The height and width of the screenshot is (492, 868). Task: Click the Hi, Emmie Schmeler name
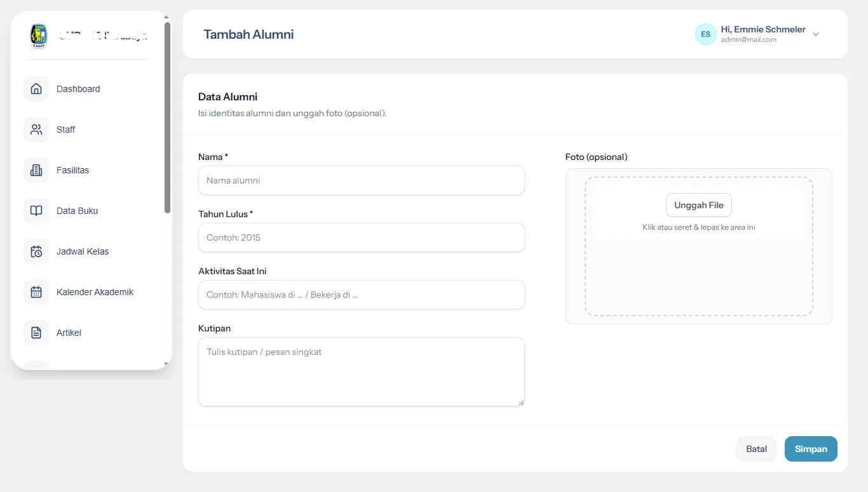coord(763,29)
